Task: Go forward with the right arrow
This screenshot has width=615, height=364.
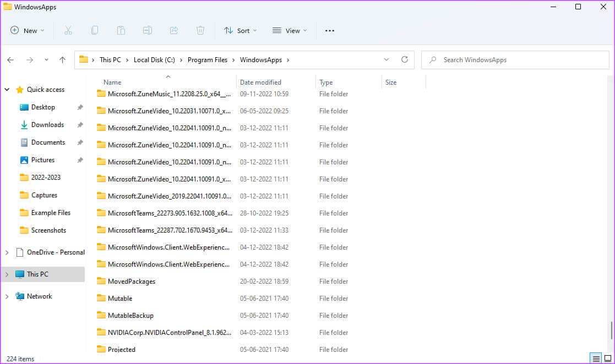Action: 29,60
